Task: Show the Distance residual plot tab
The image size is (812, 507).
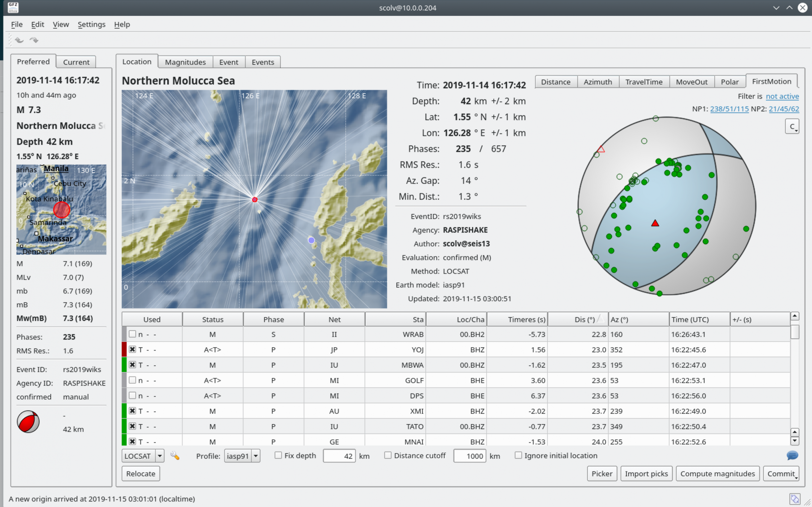Action: point(556,82)
